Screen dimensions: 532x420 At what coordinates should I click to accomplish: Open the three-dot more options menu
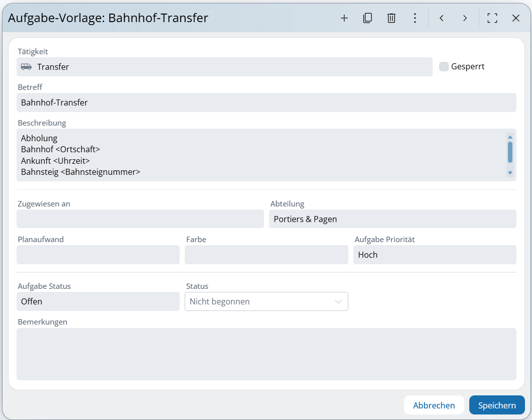tap(415, 18)
